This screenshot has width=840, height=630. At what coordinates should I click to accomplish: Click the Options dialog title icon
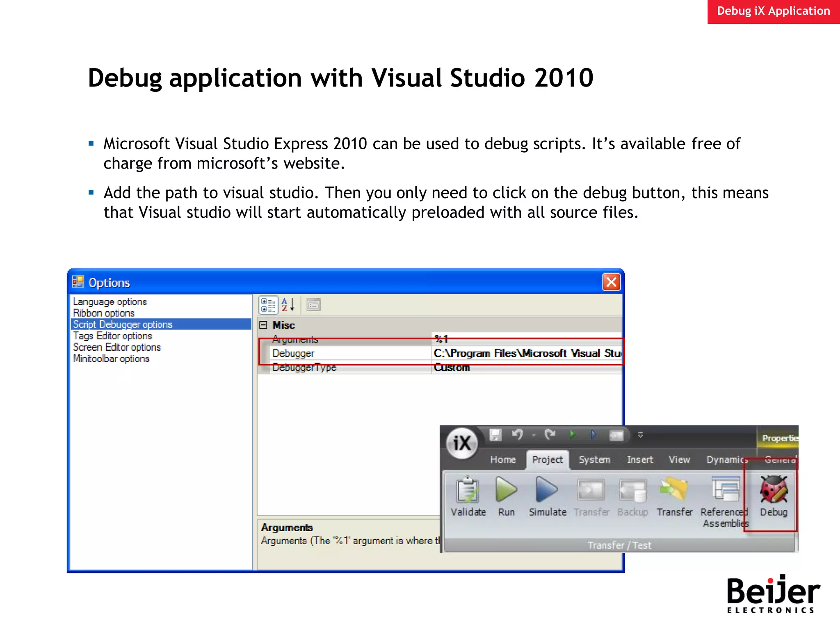tap(78, 282)
